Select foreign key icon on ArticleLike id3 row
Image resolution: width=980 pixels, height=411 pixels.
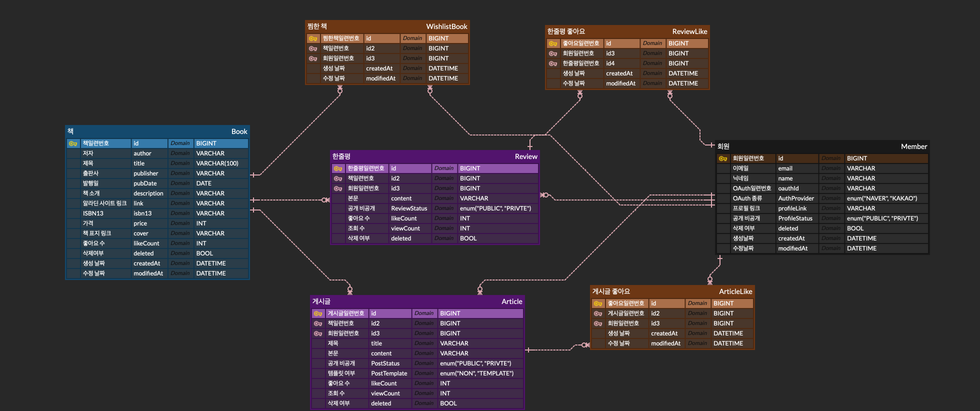point(598,323)
